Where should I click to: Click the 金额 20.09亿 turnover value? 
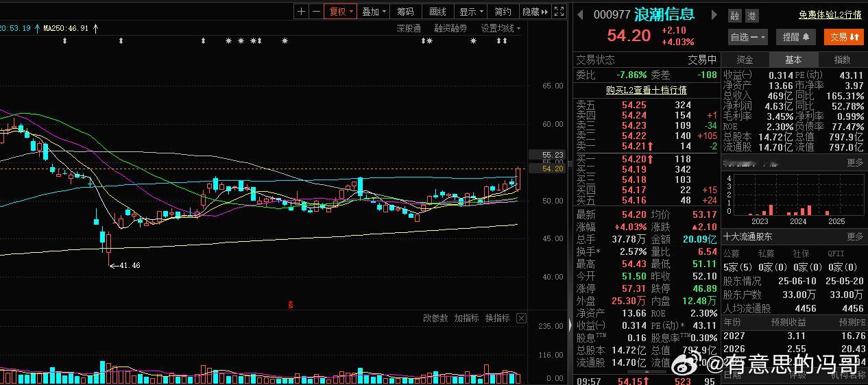699,239
